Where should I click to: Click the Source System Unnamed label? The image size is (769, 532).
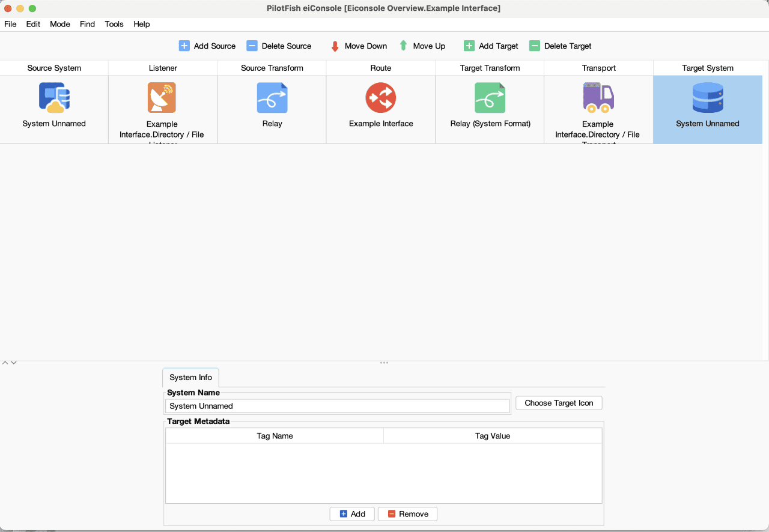54,124
